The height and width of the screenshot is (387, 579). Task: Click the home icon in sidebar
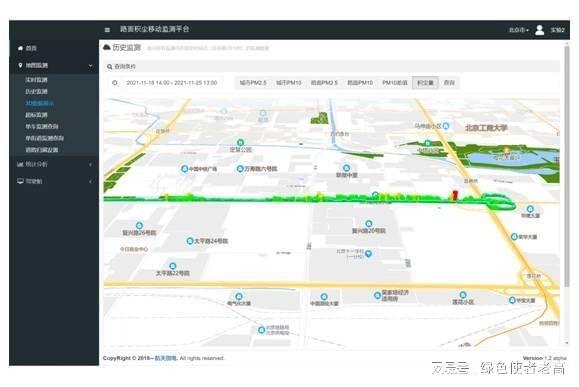click(20, 48)
